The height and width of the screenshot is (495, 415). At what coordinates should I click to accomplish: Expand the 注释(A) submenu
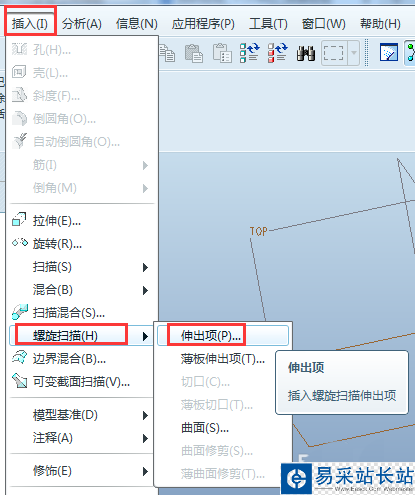[82, 438]
